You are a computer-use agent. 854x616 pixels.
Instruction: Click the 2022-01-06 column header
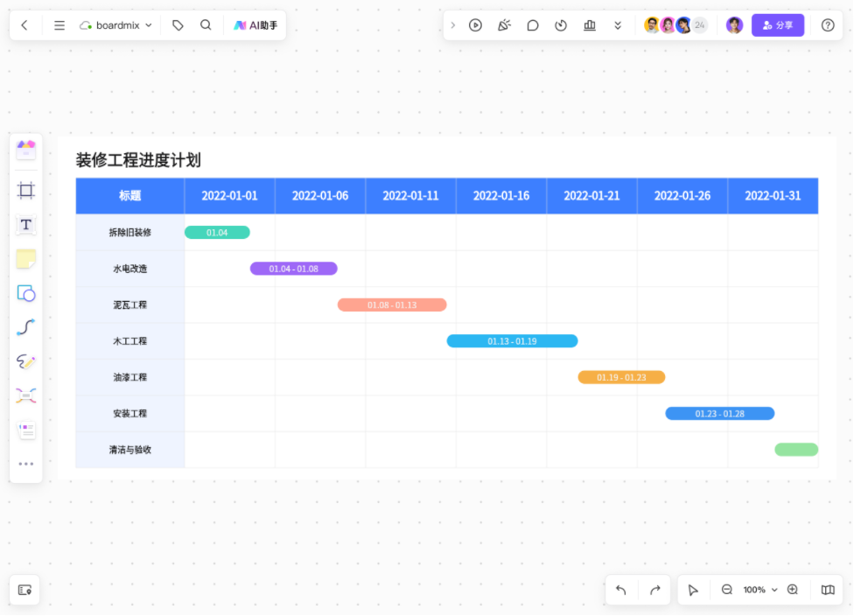pyautogui.click(x=320, y=196)
